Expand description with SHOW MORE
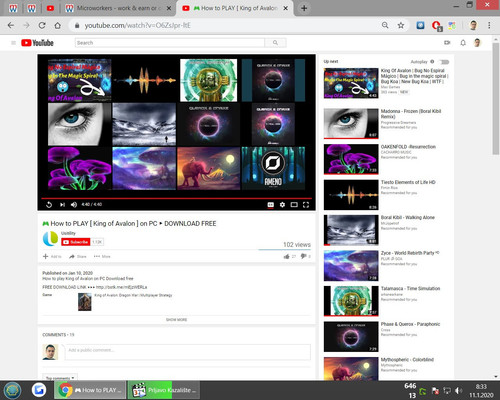Image resolution: width=500 pixels, height=400 pixels. pos(176,320)
